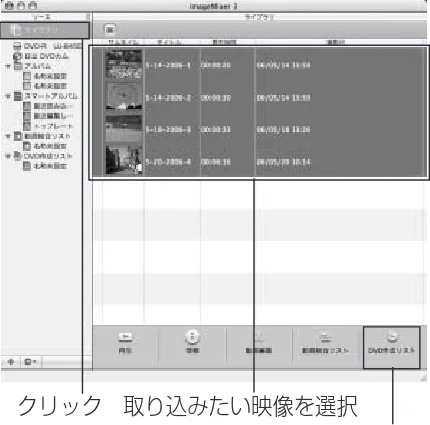This screenshot has height=425, width=430.
Task: Select the title text 5-18-2006-3
Action: [168, 129]
